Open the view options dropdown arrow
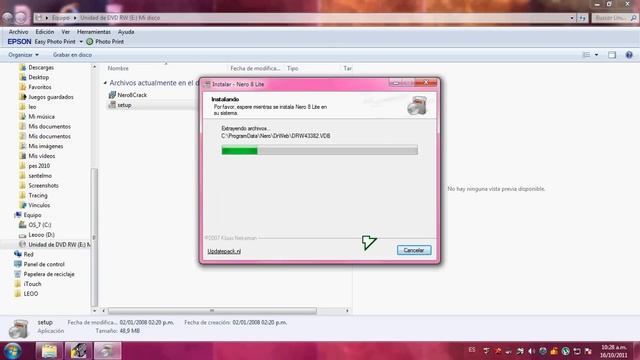The image size is (640, 360). coord(596,55)
